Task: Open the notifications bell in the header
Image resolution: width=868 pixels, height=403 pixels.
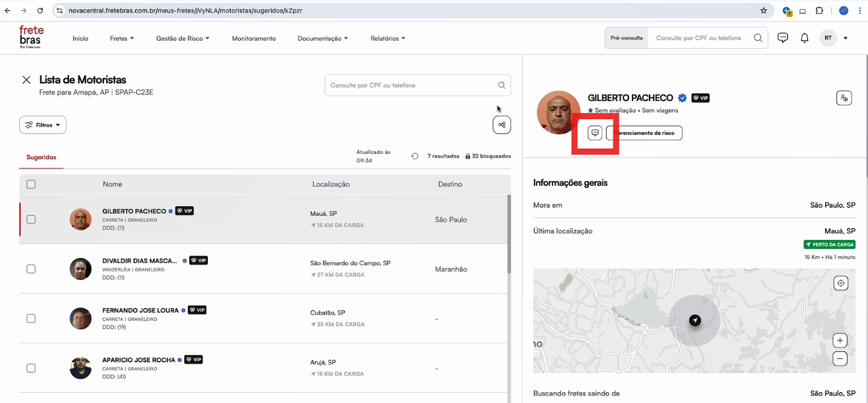Action: (x=805, y=38)
